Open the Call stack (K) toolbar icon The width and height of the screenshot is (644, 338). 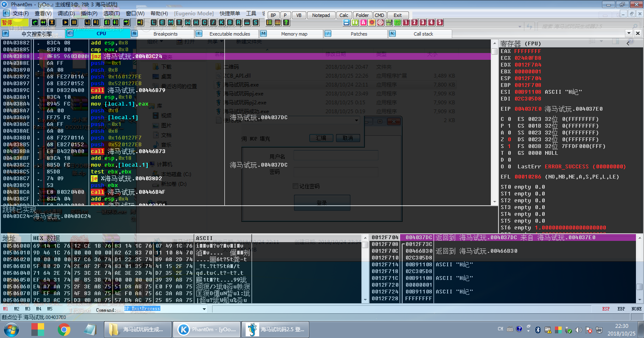point(221,22)
